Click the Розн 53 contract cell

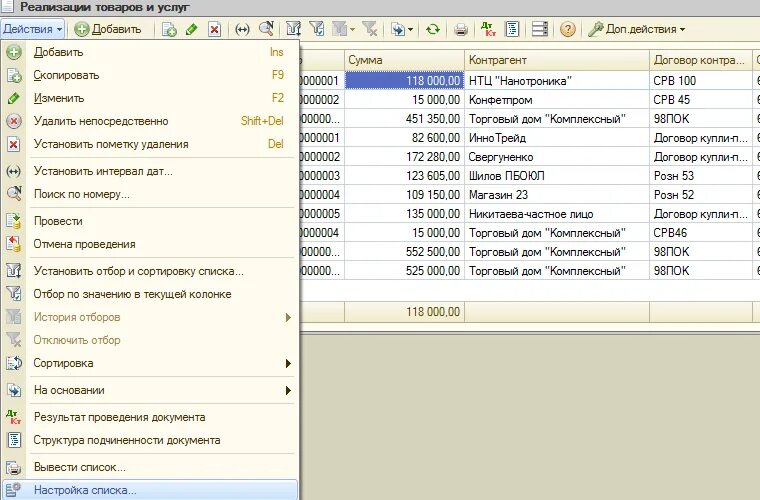(700, 176)
